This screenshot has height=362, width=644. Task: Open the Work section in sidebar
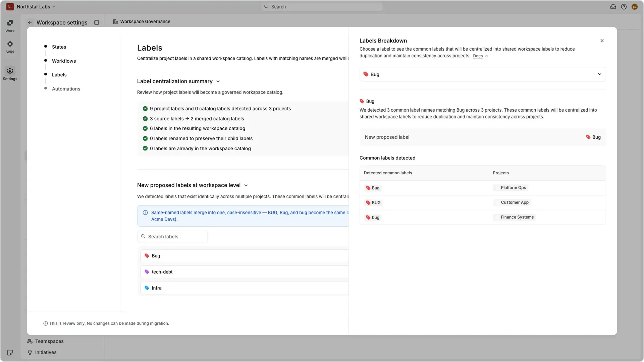click(x=10, y=26)
